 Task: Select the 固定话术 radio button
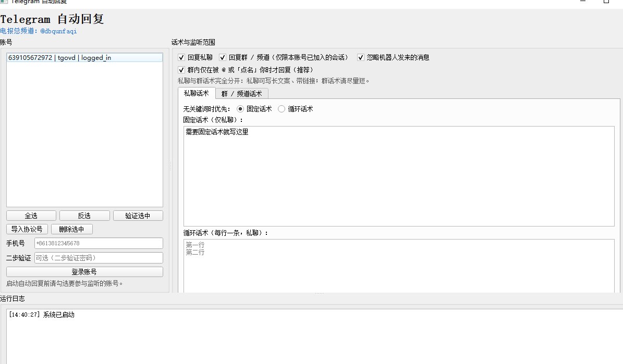click(240, 109)
